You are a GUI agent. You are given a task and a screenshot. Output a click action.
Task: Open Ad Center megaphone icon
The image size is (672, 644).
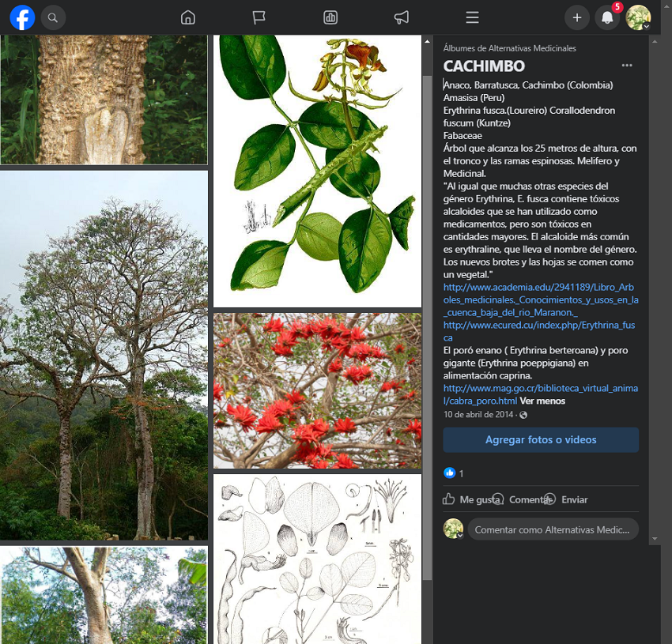click(402, 17)
